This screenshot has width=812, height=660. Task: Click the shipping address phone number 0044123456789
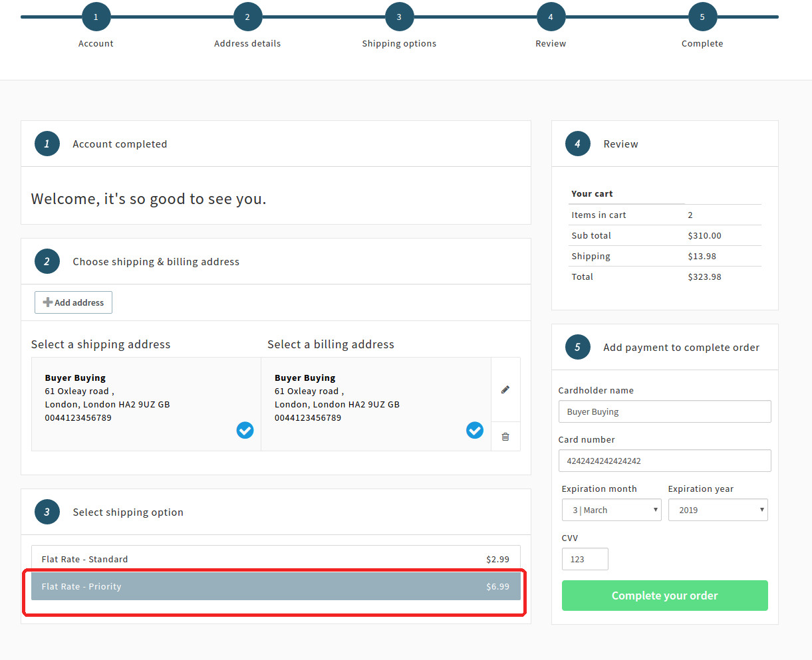coord(78,418)
